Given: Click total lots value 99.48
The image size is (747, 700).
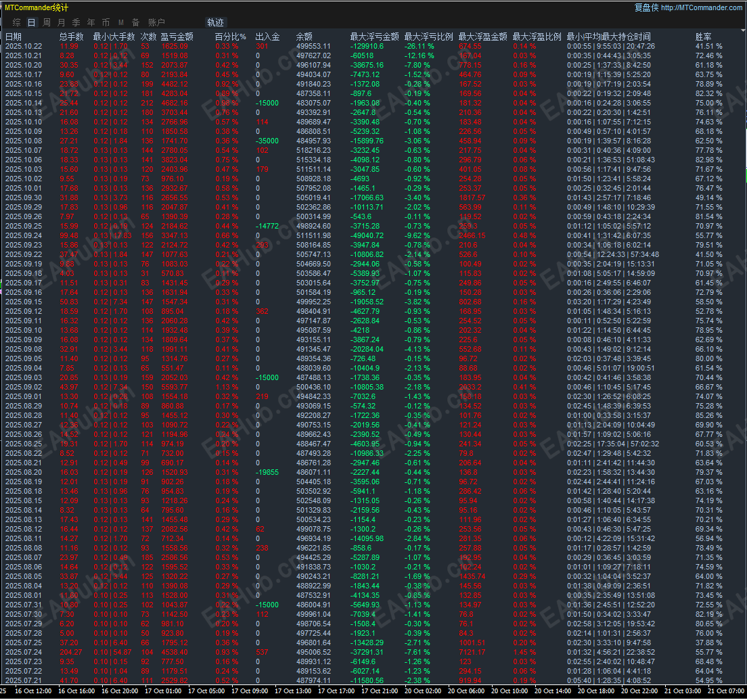Looking at the screenshot, I should coord(70,235).
